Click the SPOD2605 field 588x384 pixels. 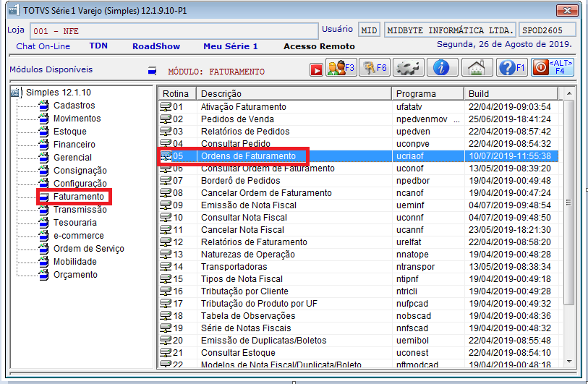(x=547, y=30)
